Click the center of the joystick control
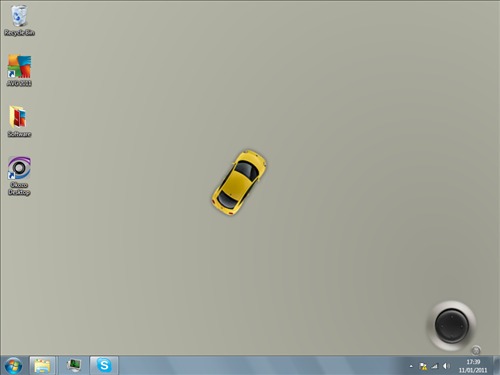500x375 pixels. point(452,326)
